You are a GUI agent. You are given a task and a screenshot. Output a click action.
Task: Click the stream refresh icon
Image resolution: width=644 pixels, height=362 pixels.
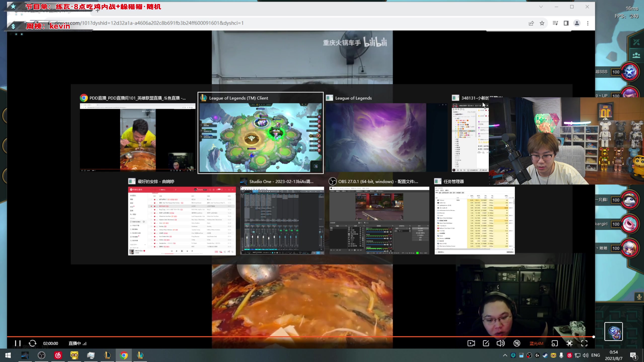pyautogui.click(x=32, y=343)
